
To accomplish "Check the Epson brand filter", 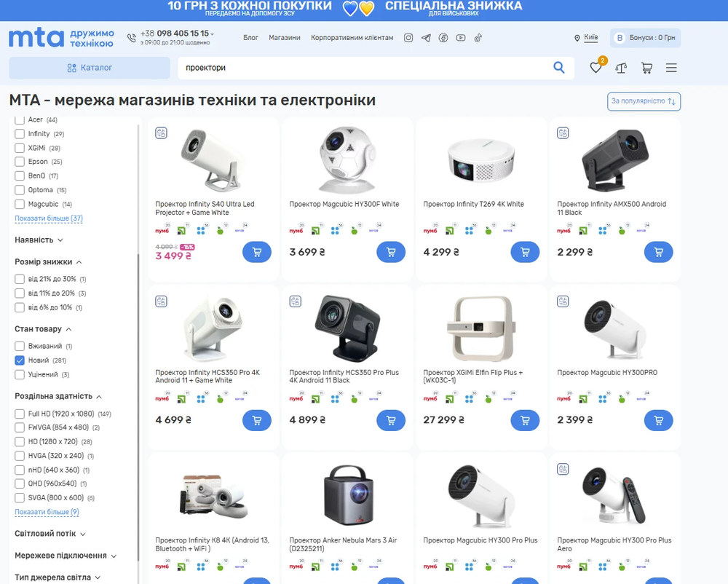I will coord(20,162).
